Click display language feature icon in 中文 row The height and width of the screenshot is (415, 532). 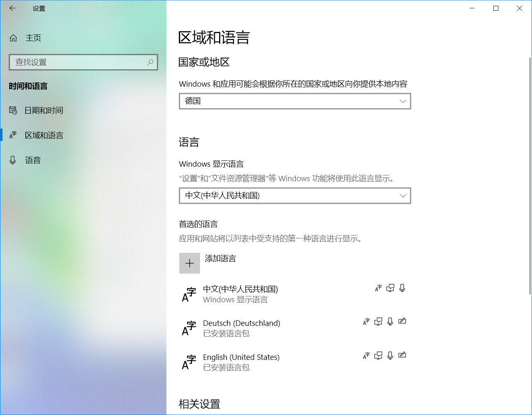[x=378, y=288]
